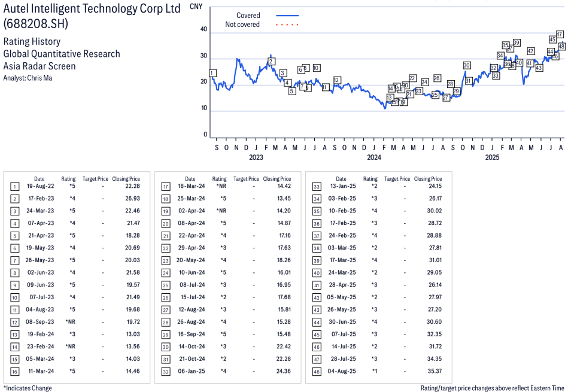Select the numbered box 17 in the 18-Mar-24 row
The height and width of the screenshot is (392, 571).
(x=166, y=187)
